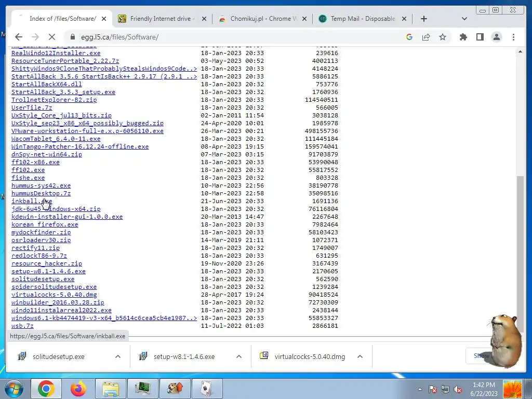Close the Temp Mail tab

click(x=404, y=19)
